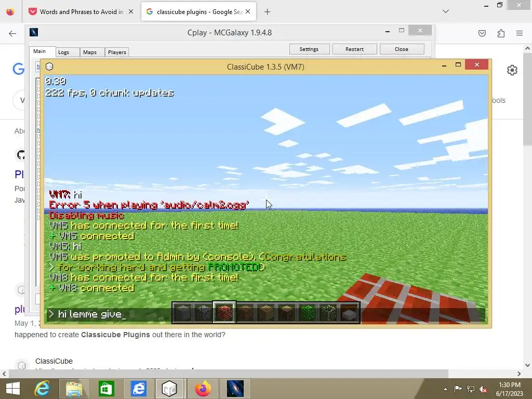Go back with the Firefox back arrow
Viewport: 532px width, 399px height.
(x=12, y=33)
